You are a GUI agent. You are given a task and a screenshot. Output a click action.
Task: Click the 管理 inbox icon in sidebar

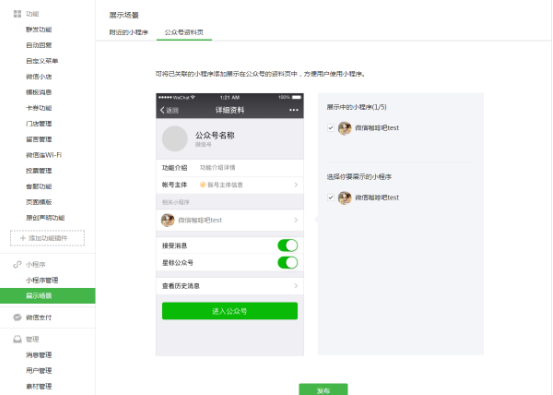17,339
